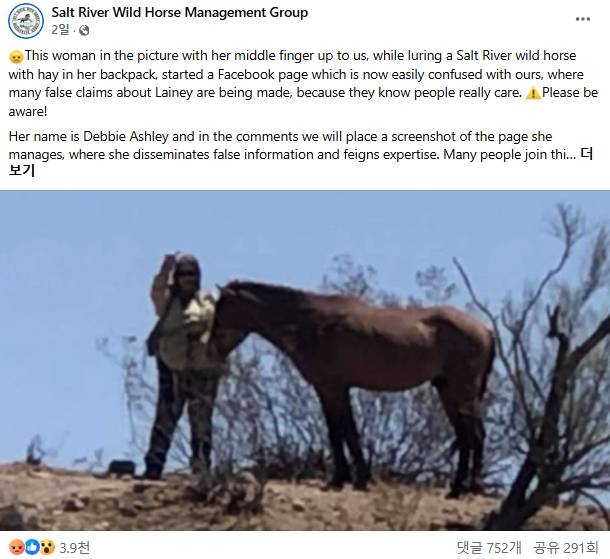Click the brown horse in the photo
The height and width of the screenshot is (559, 610).
click(x=354, y=385)
